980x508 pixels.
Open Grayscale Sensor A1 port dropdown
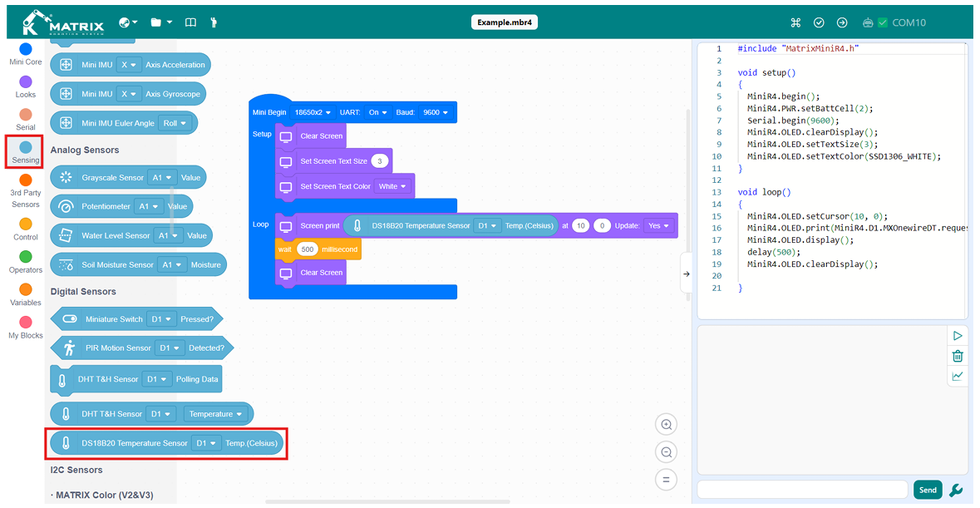(162, 177)
